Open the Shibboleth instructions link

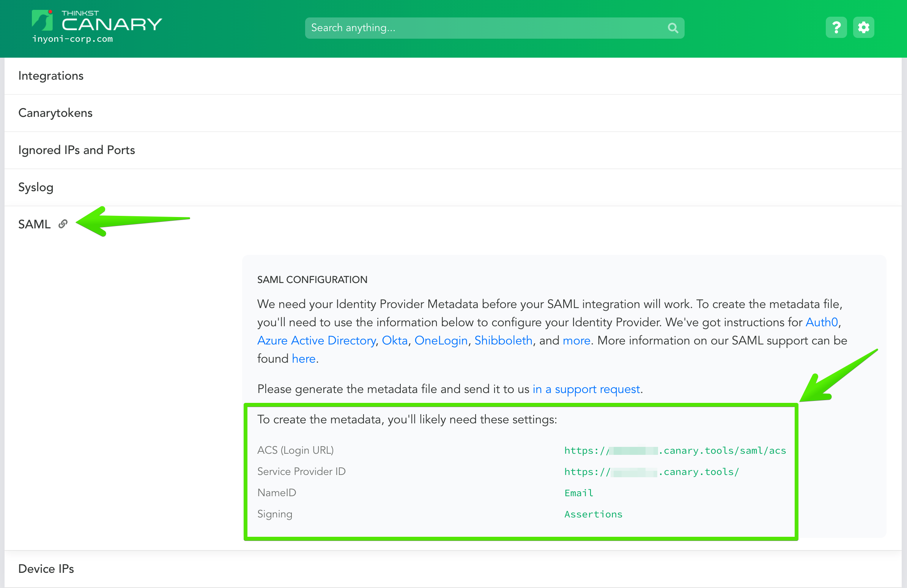pyautogui.click(x=503, y=340)
